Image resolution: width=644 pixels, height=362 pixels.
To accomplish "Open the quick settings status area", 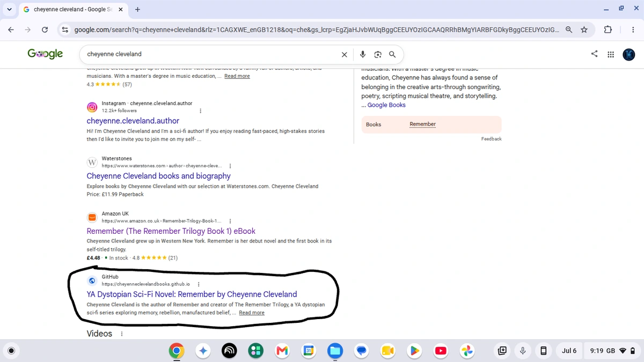I will pos(613,351).
